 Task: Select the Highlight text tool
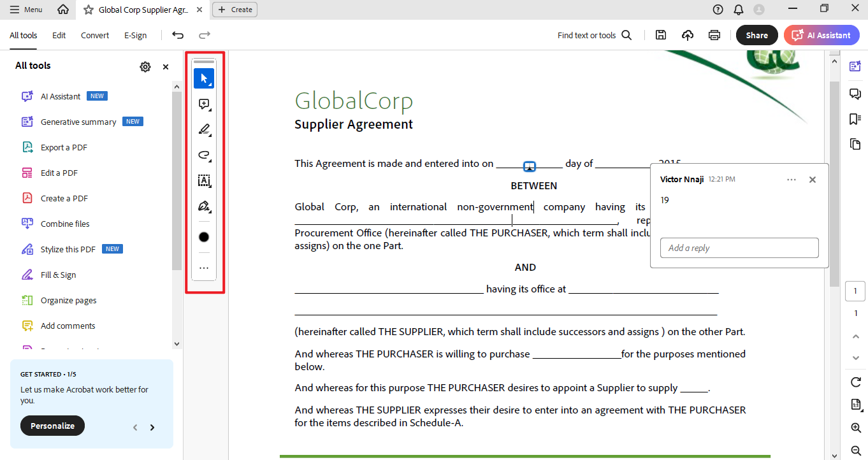pyautogui.click(x=204, y=130)
